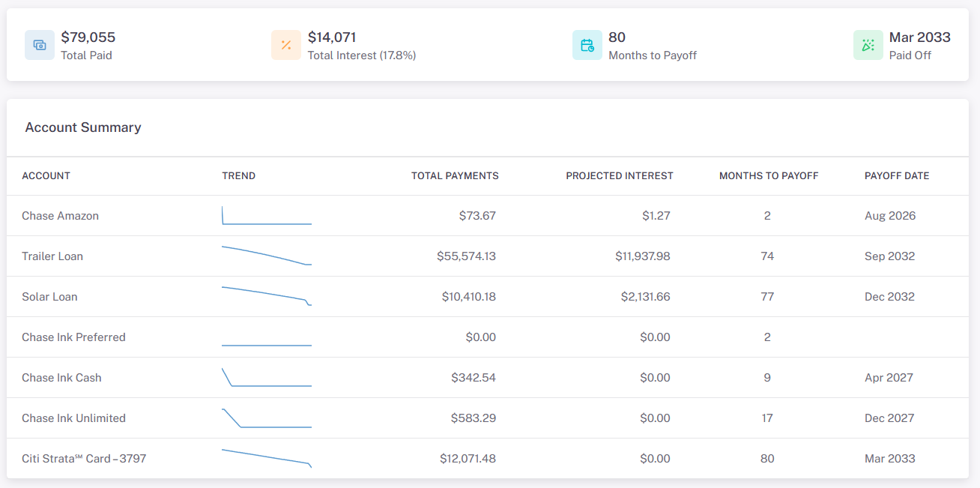Click the Total Paid cash icon
This screenshot has width=980, height=488.
40,45
